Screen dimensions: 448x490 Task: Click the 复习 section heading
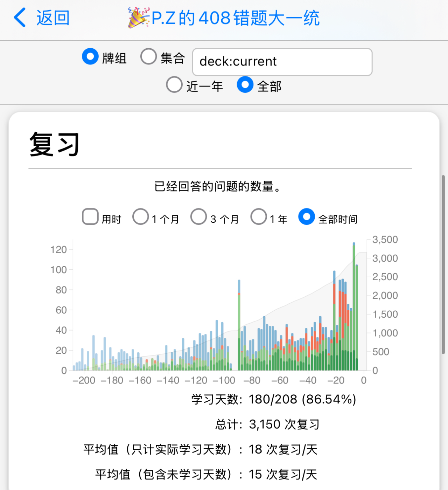point(55,144)
